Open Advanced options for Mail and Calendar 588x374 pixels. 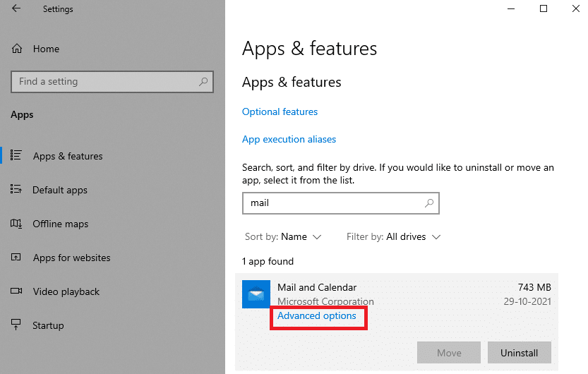coord(317,316)
